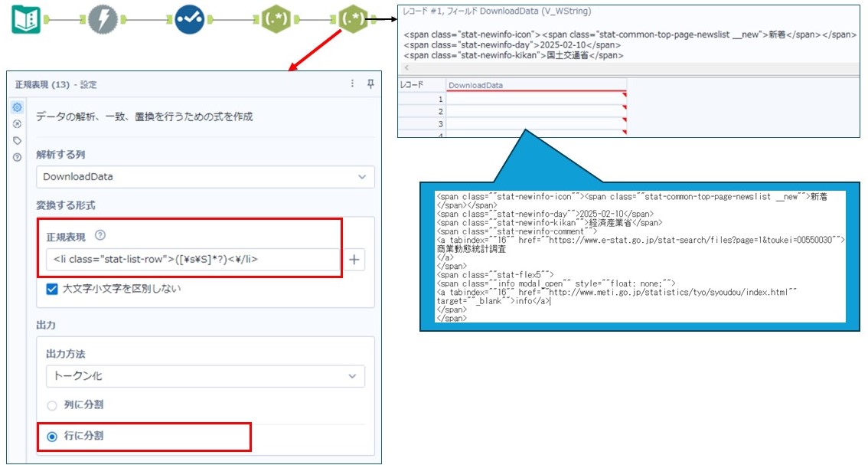Screen dimensions: 868x465
Task: Open the configuration gear tab in sidebar
Action: pos(17,107)
